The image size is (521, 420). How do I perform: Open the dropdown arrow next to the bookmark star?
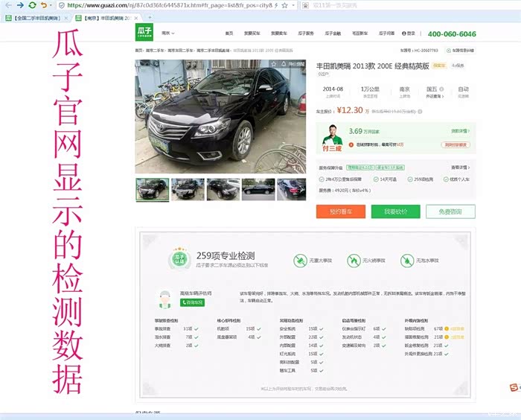pyautogui.click(x=293, y=5)
